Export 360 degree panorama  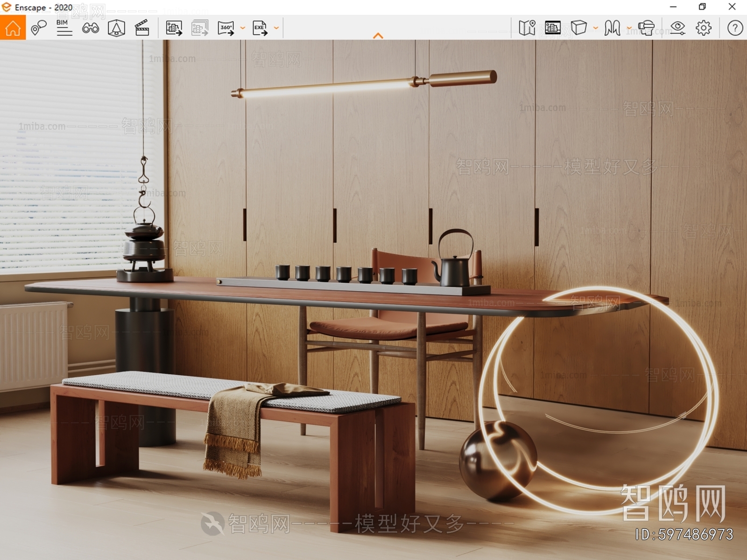tap(226, 28)
